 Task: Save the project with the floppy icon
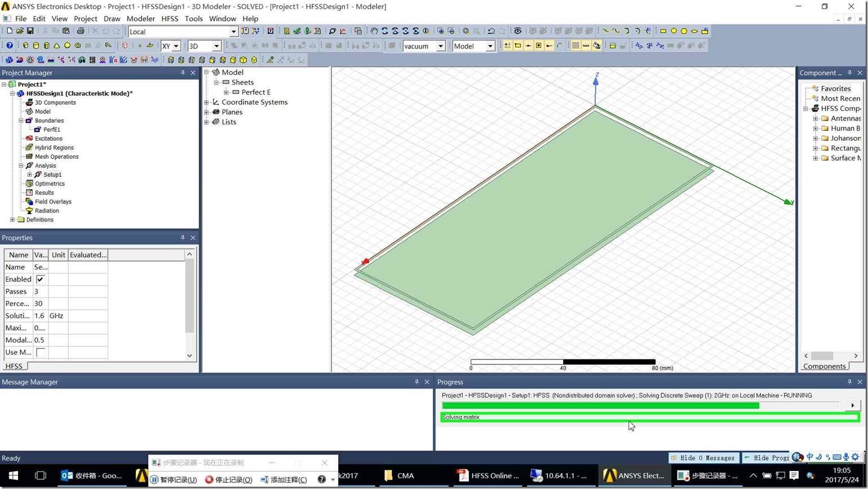(x=30, y=31)
